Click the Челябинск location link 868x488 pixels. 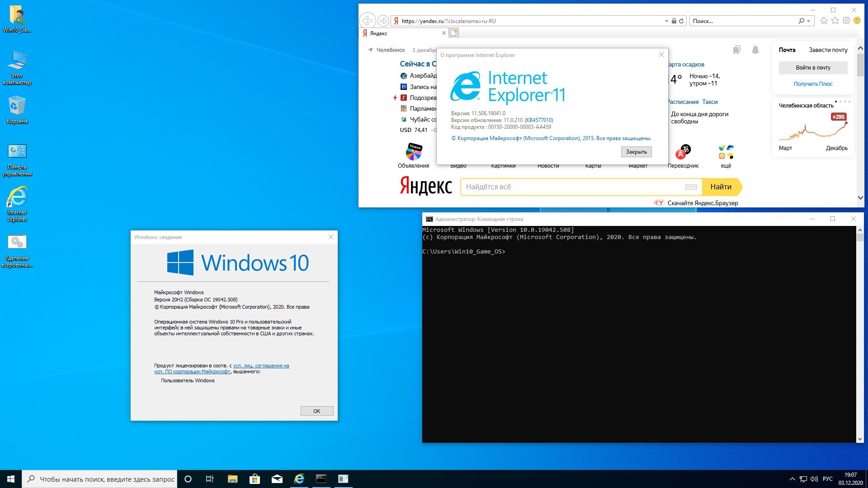coord(391,50)
